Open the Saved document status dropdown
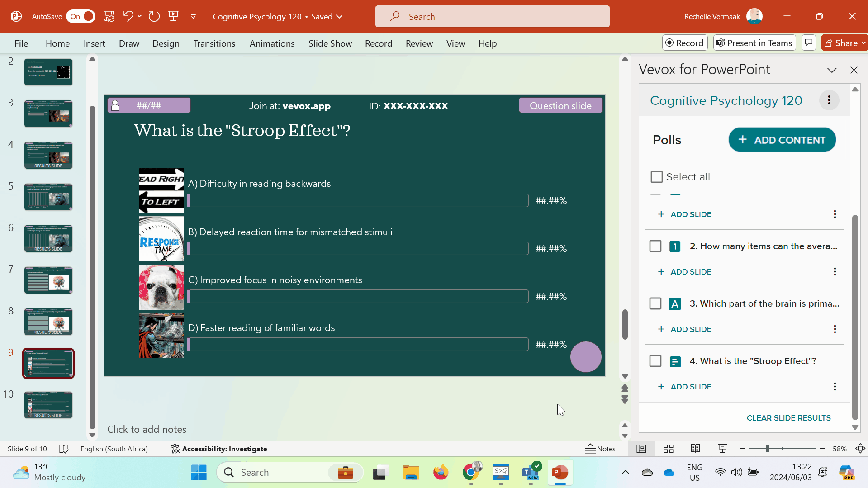Viewport: 868px width, 488px height. 339,16
